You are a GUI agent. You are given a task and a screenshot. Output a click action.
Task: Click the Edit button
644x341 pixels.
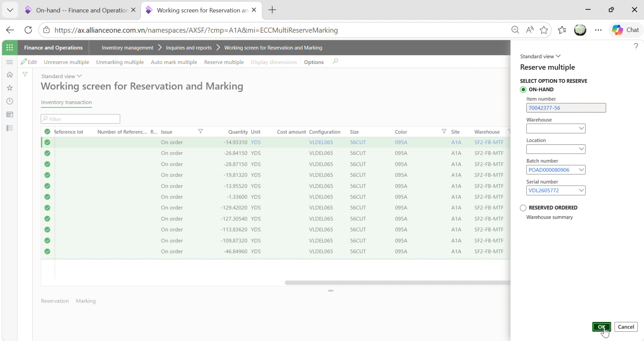tap(29, 62)
